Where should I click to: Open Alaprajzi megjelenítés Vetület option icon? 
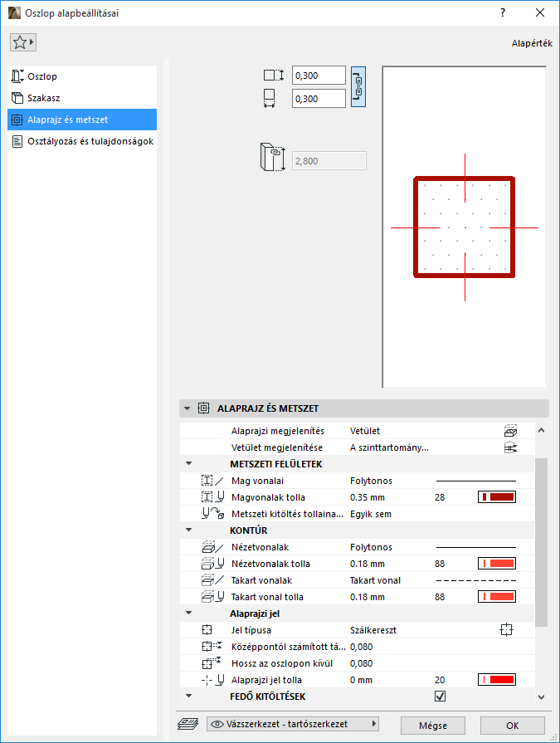510,431
